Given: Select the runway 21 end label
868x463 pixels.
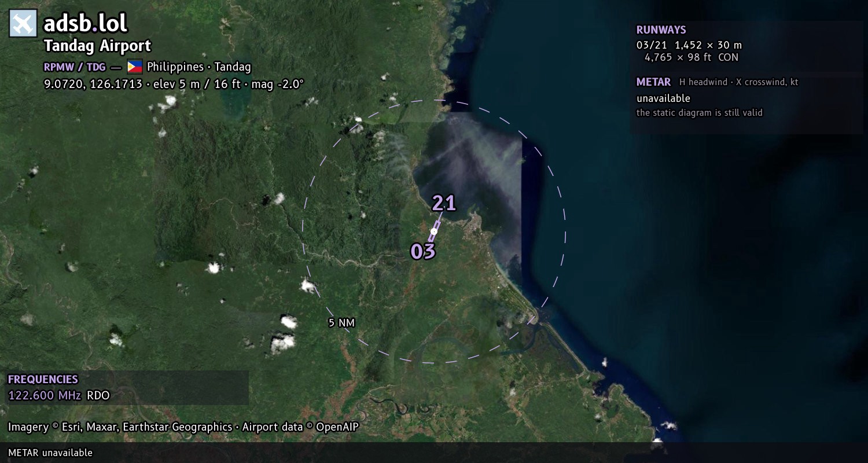Looking at the screenshot, I should pos(444,203).
